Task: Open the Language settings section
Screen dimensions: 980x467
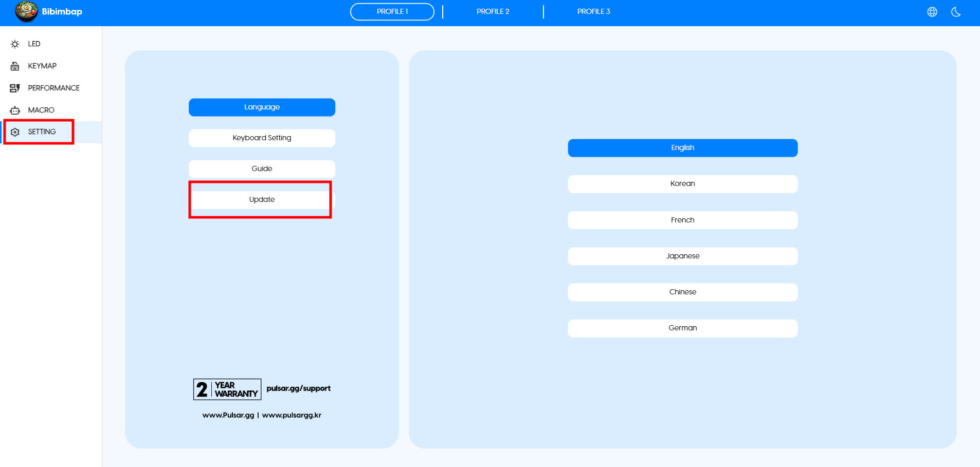Action: pyautogui.click(x=262, y=107)
